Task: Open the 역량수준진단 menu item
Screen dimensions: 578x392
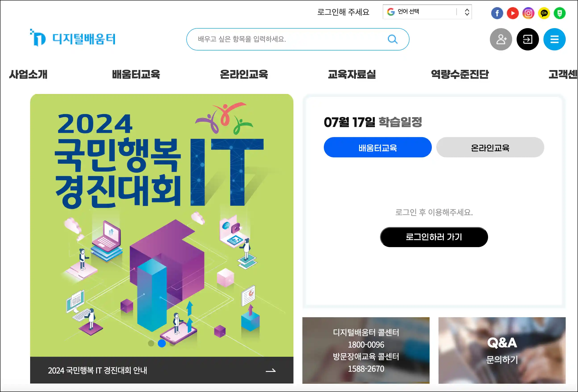Action: coord(460,74)
